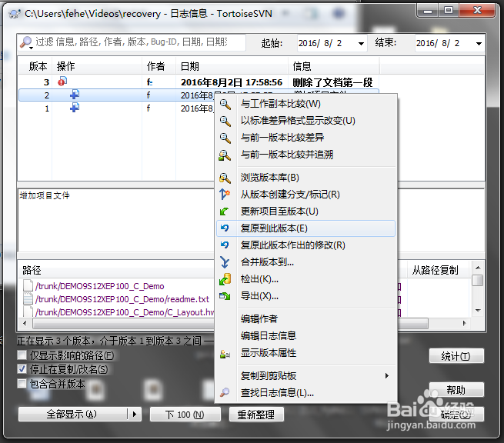Click the 信息 column header
This screenshot has height=443, width=504.
click(x=334, y=66)
